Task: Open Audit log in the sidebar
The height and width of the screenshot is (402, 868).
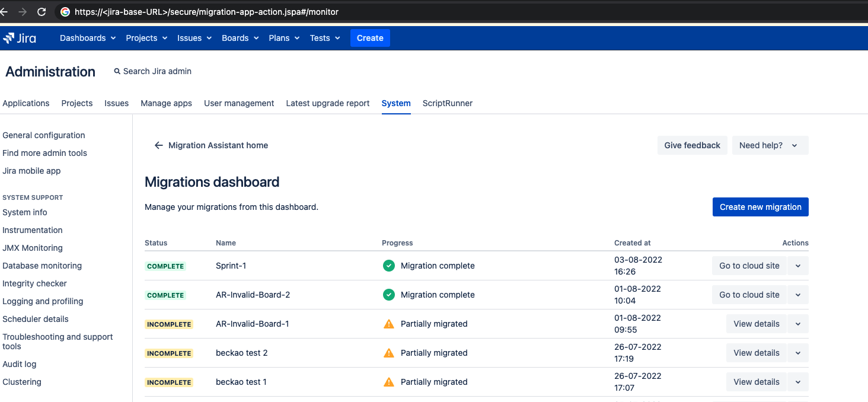Action: (x=20, y=364)
